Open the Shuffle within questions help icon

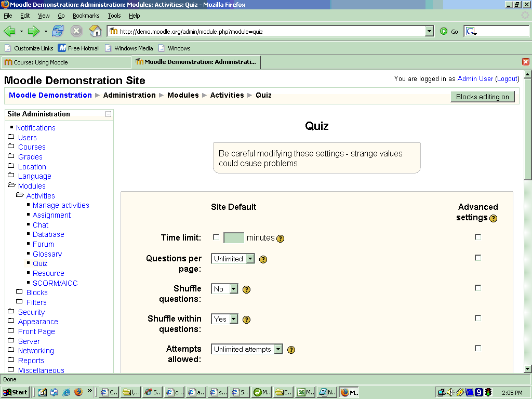click(247, 320)
